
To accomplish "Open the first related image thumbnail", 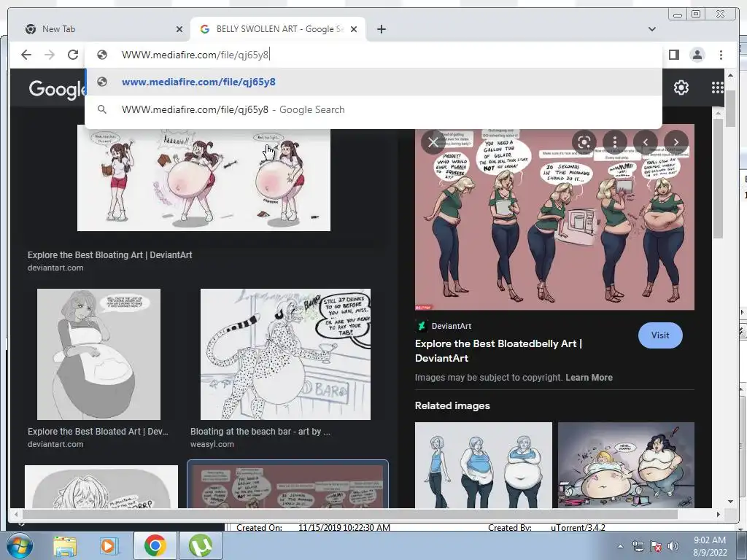I will tap(484, 465).
